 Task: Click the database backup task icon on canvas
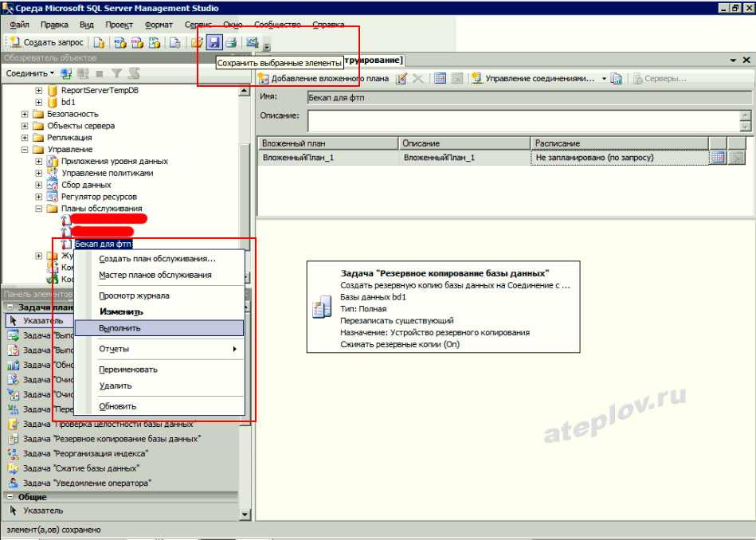[322, 307]
